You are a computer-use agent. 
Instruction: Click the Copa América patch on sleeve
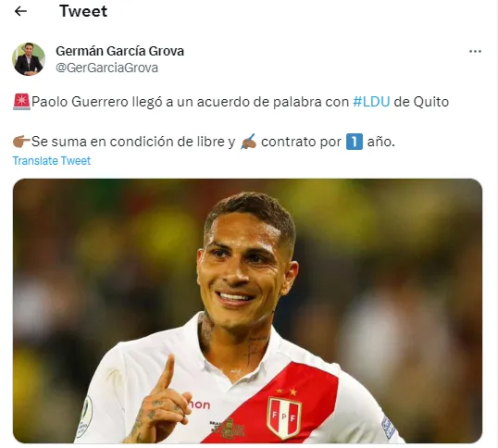click(85, 417)
